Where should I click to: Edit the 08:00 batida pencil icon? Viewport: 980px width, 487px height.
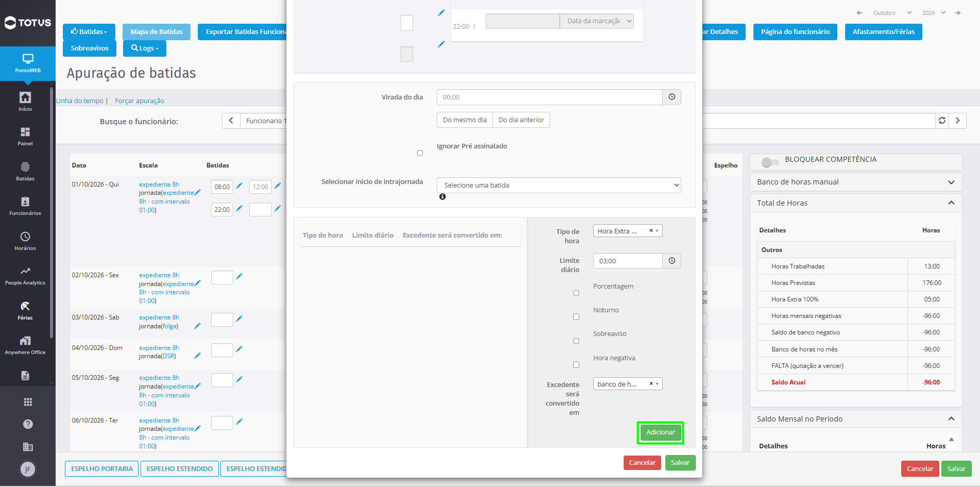click(x=239, y=186)
